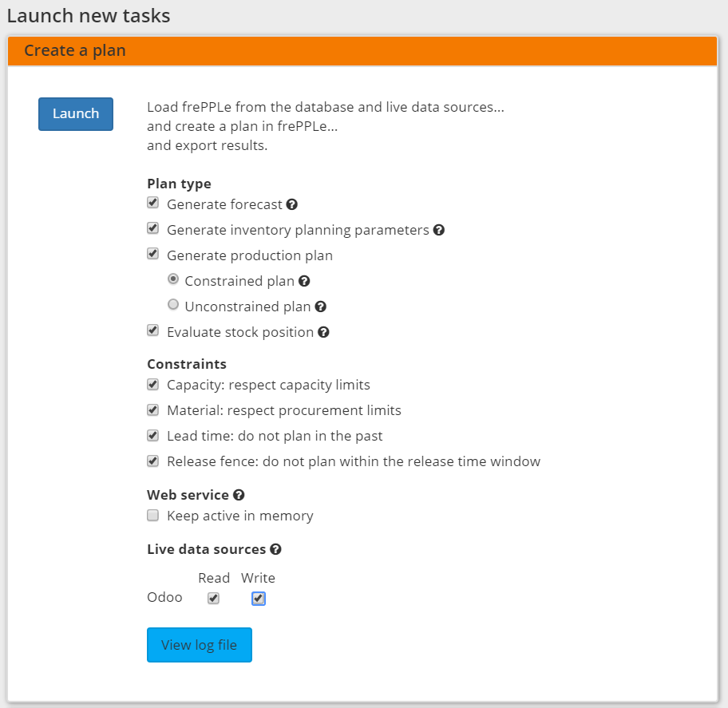Collapse the Create a plan header
The height and width of the screenshot is (708, 728).
(x=75, y=50)
